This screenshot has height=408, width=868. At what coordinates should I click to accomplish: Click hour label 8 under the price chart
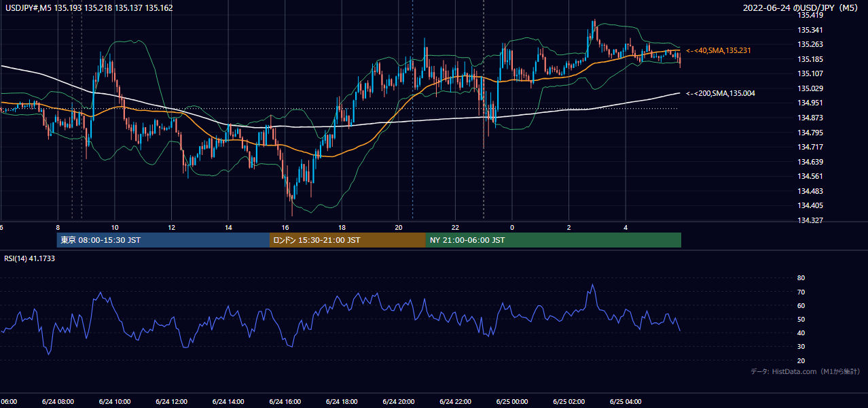(x=58, y=227)
